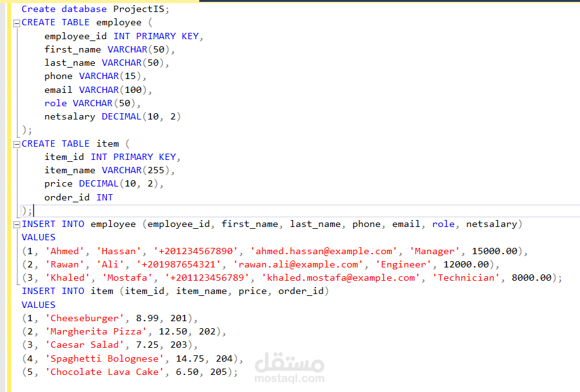Click the 'first_name VARCHAR(50)' column line

[x=109, y=49]
